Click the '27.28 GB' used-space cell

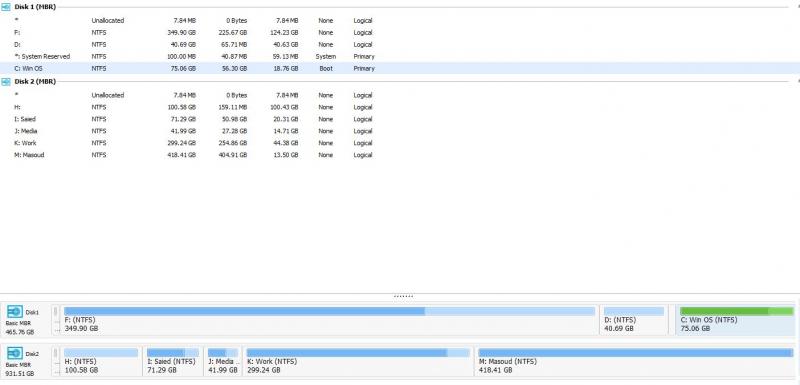click(x=234, y=131)
